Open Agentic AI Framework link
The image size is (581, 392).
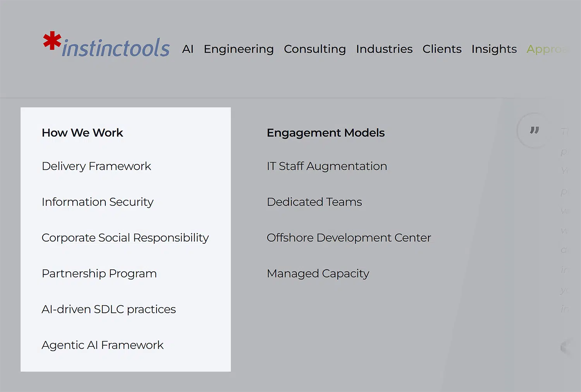tap(103, 345)
